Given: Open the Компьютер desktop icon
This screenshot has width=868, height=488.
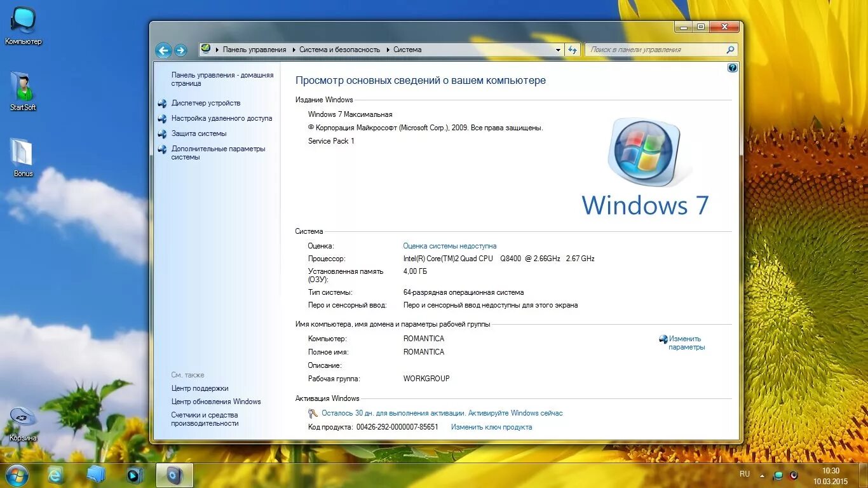Looking at the screenshot, I should 23,27.
